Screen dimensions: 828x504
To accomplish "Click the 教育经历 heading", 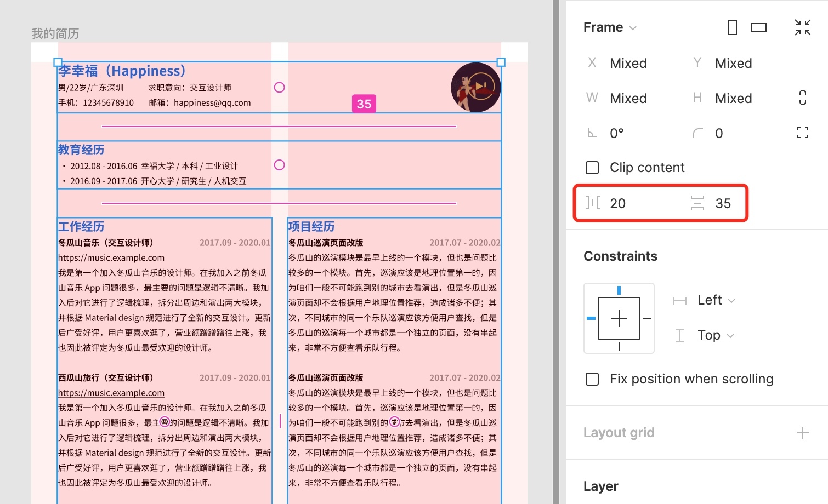I will tap(81, 150).
